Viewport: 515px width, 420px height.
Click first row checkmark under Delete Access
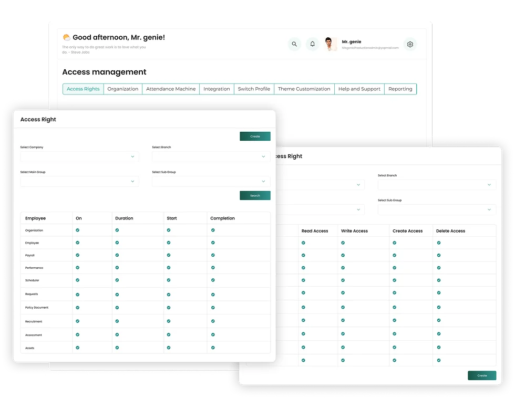click(438, 243)
